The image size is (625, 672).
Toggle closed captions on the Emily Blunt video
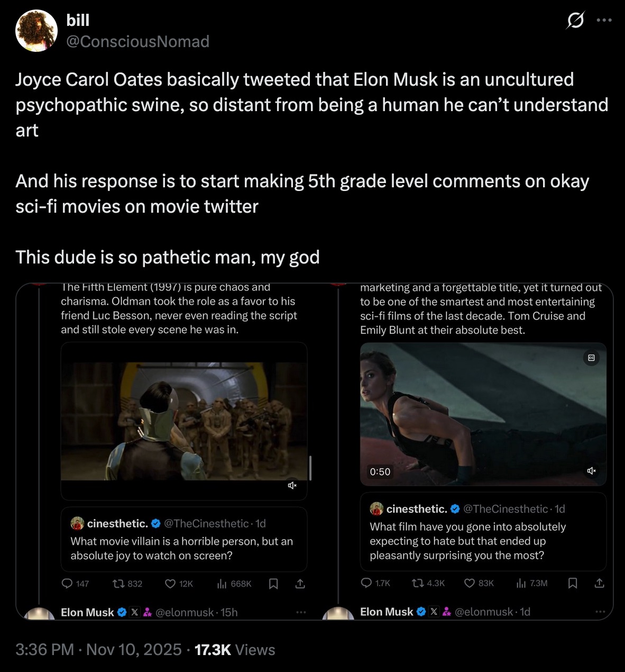coord(591,358)
